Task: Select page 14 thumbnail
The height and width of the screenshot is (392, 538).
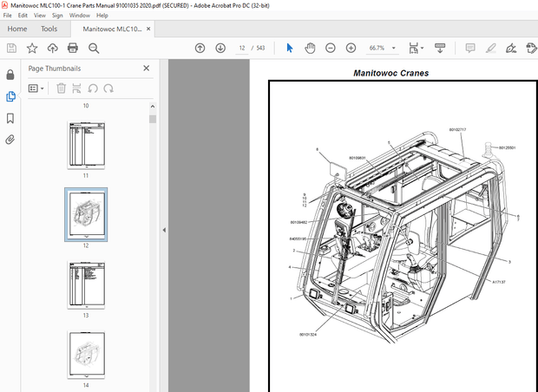Action: 86,355
